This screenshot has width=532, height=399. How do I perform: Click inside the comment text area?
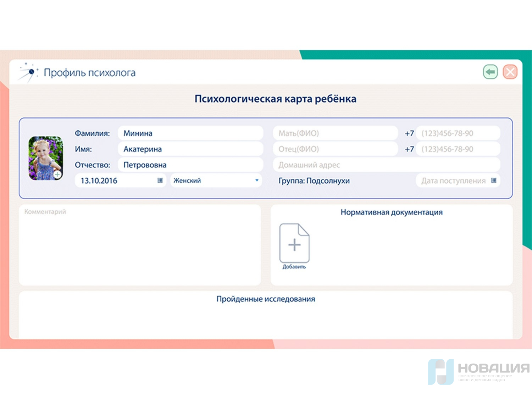[139, 248]
